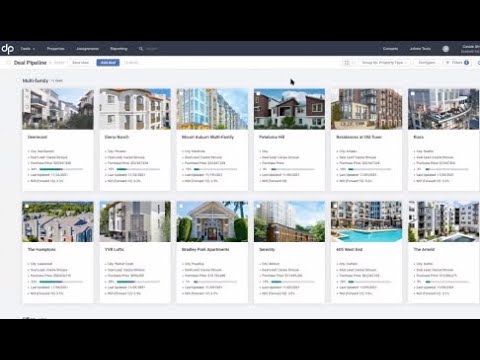Go to Properties in the navbar
Image resolution: width=480 pixels, height=360 pixels.
point(56,49)
